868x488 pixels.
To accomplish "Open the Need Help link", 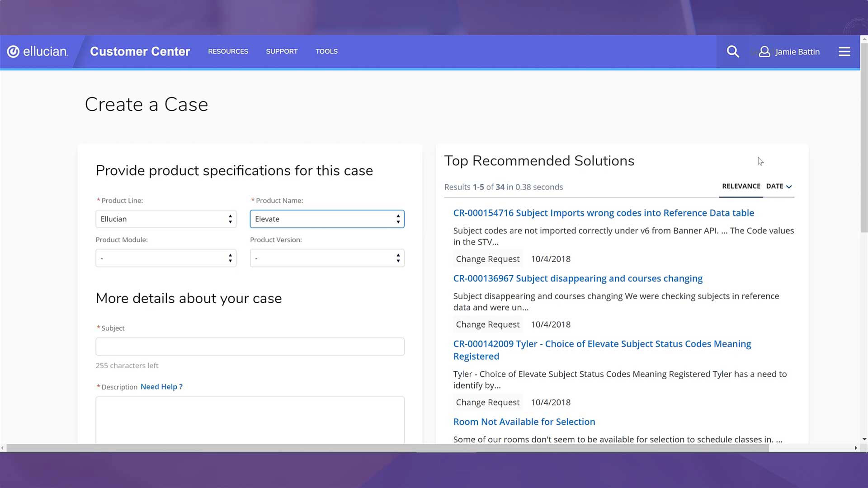I will click(161, 387).
